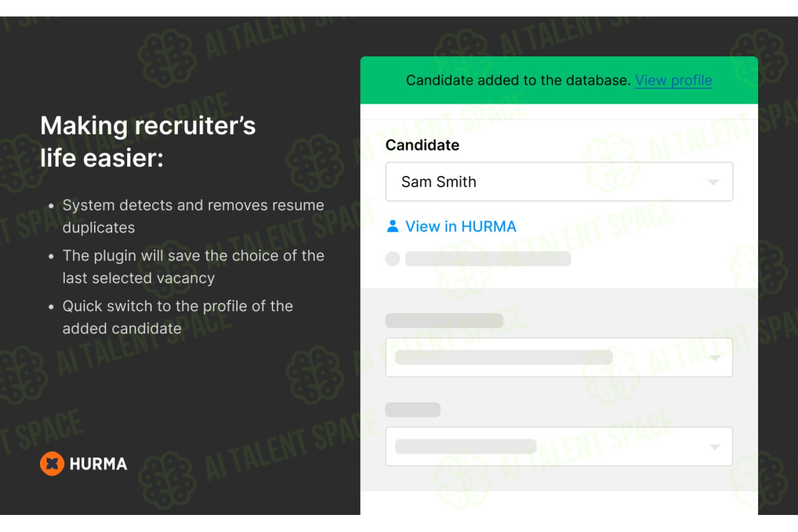
Task: Click the green success notification banner
Action: point(559,80)
